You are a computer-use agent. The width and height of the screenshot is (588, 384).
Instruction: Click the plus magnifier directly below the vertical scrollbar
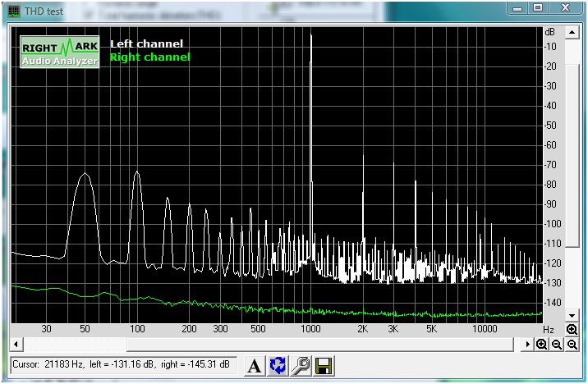572,330
